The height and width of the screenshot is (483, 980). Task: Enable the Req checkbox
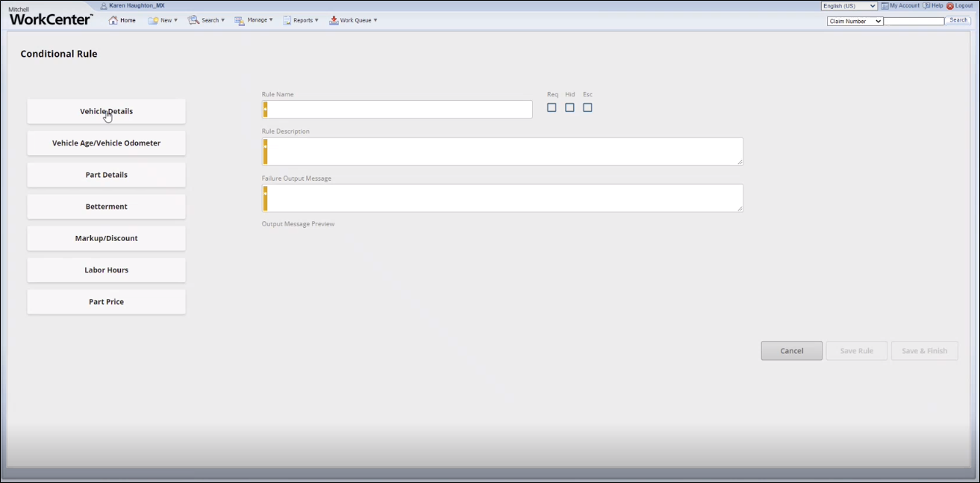552,107
